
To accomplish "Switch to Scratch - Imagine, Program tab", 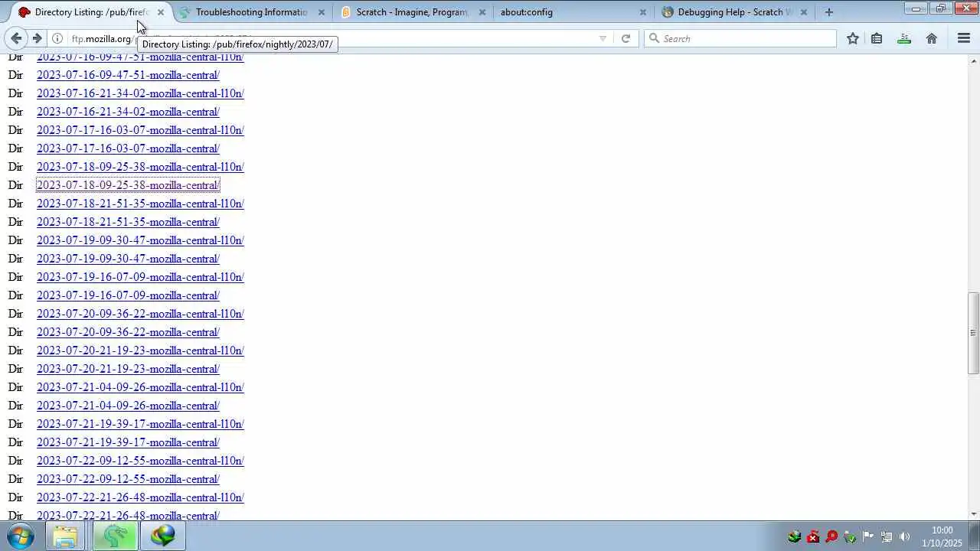I will tap(411, 12).
